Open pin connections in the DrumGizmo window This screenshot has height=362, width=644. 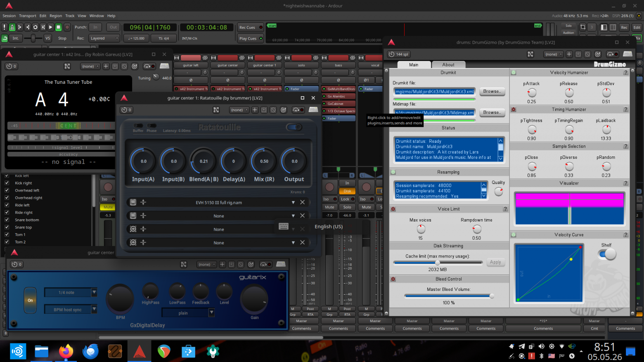[530, 54]
